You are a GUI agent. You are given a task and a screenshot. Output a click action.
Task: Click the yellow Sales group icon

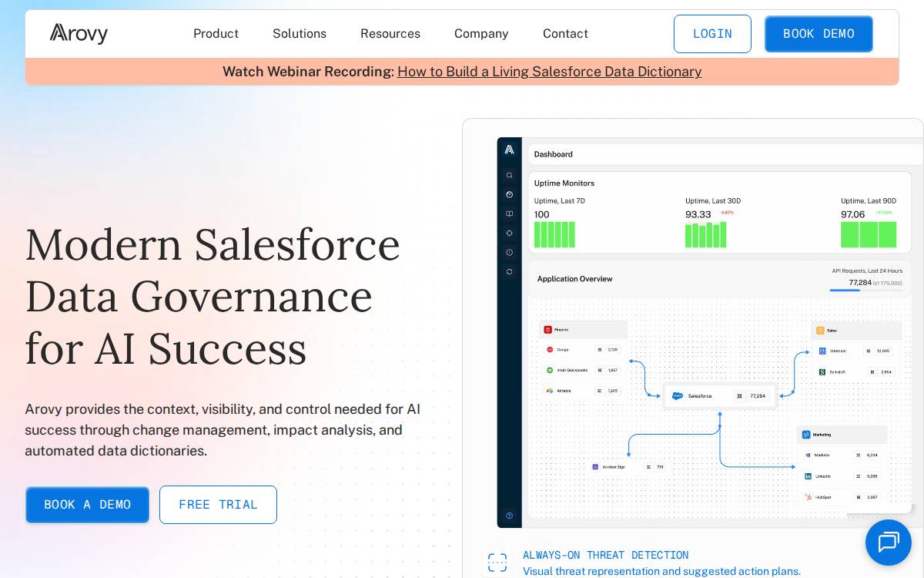[x=821, y=331]
